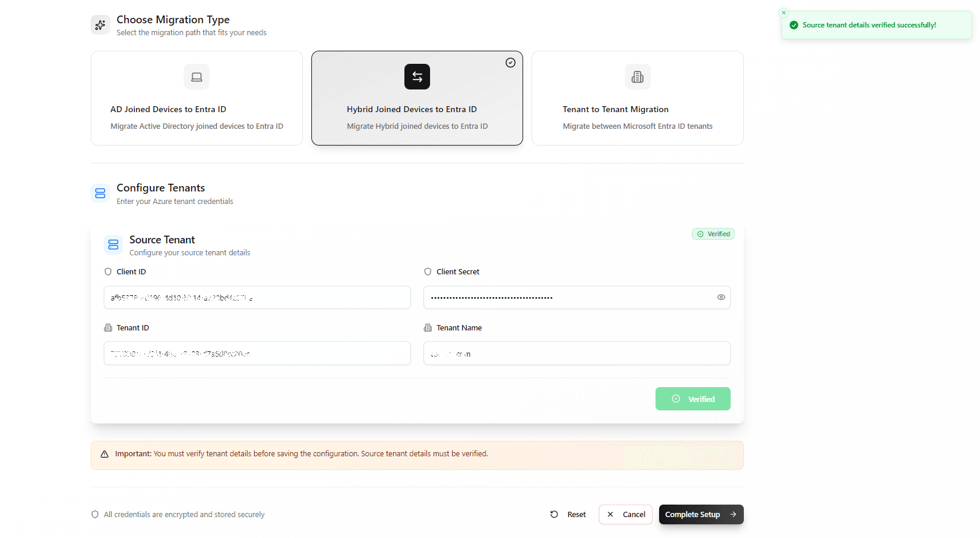Select the AD Joined Devices migration type

point(196,98)
